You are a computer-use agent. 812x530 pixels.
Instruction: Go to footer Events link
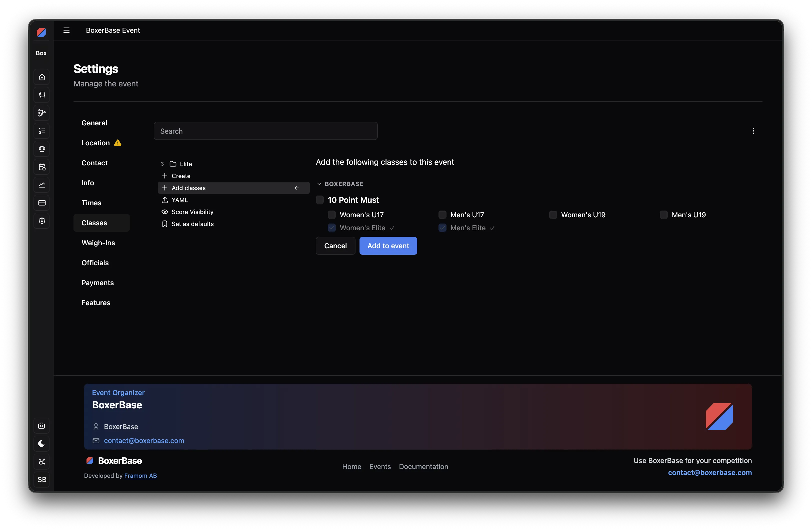[380, 467]
